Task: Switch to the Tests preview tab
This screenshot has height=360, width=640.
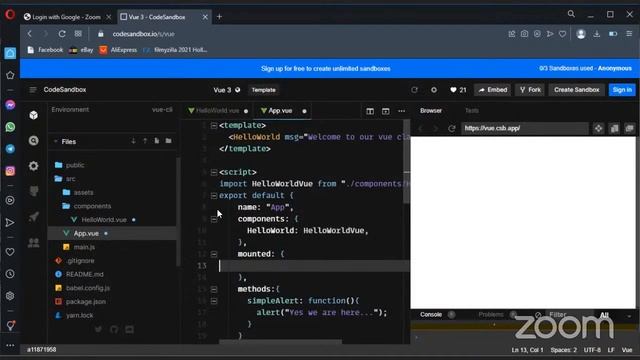Action: (471, 111)
